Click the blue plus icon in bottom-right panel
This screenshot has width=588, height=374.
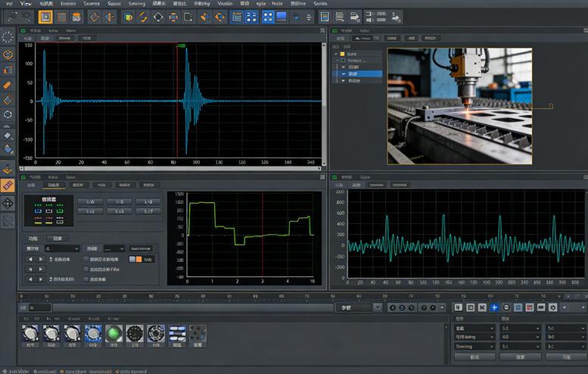[494, 307]
